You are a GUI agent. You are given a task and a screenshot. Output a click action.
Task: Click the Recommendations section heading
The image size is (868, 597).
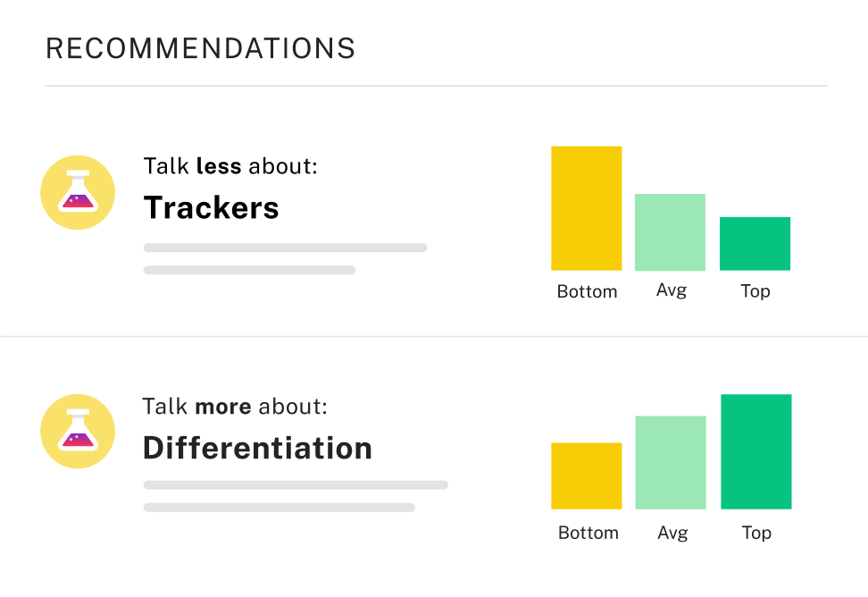(200, 48)
